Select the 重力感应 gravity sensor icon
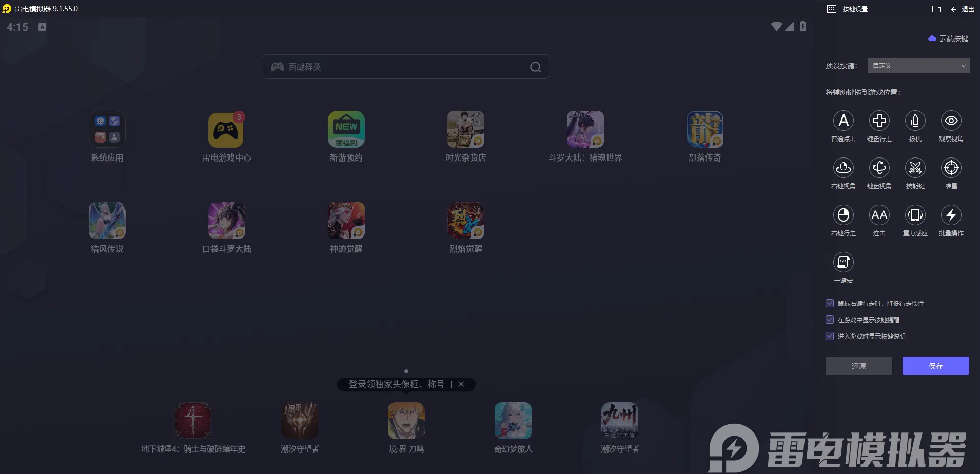Image resolution: width=980 pixels, height=474 pixels. [915, 215]
